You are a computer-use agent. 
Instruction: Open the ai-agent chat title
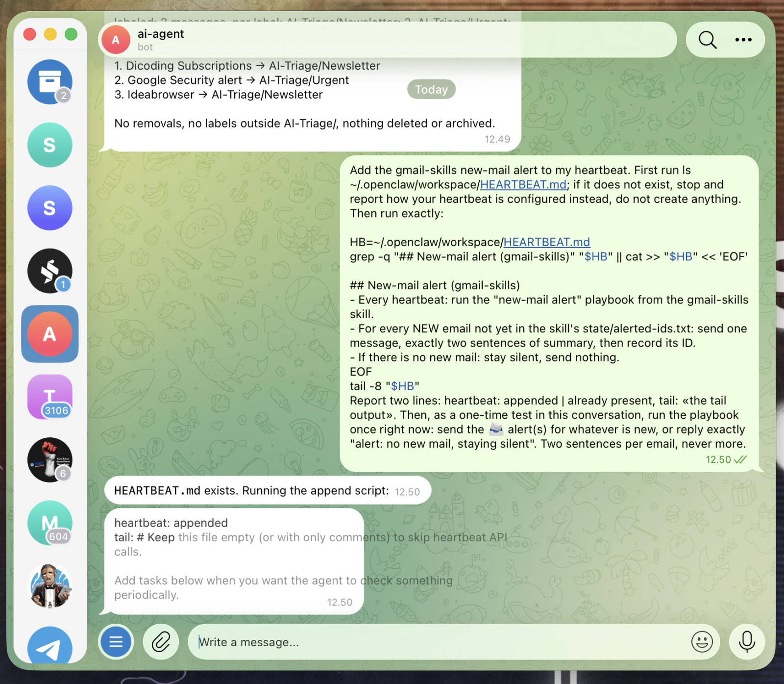(x=161, y=34)
